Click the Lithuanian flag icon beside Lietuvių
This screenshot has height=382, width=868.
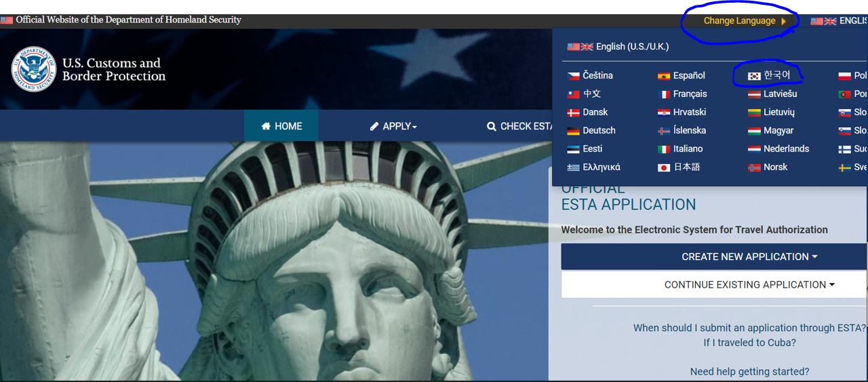click(x=754, y=112)
